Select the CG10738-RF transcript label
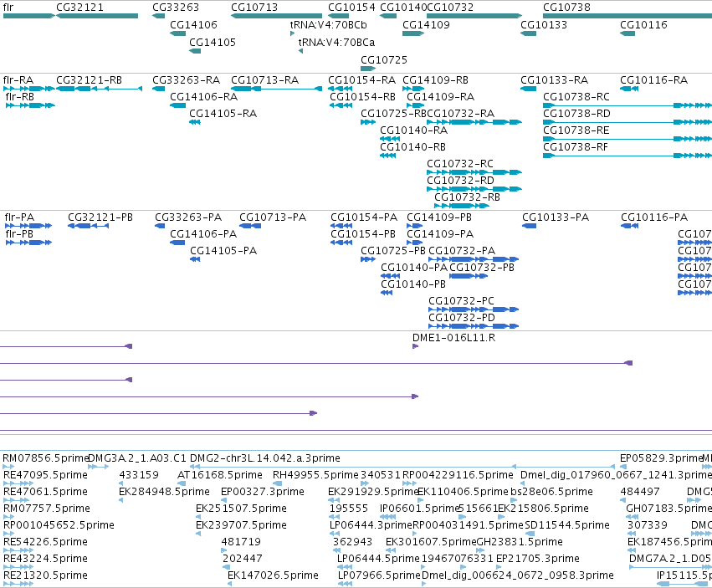The width and height of the screenshot is (712, 588). [x=576, y=147]
